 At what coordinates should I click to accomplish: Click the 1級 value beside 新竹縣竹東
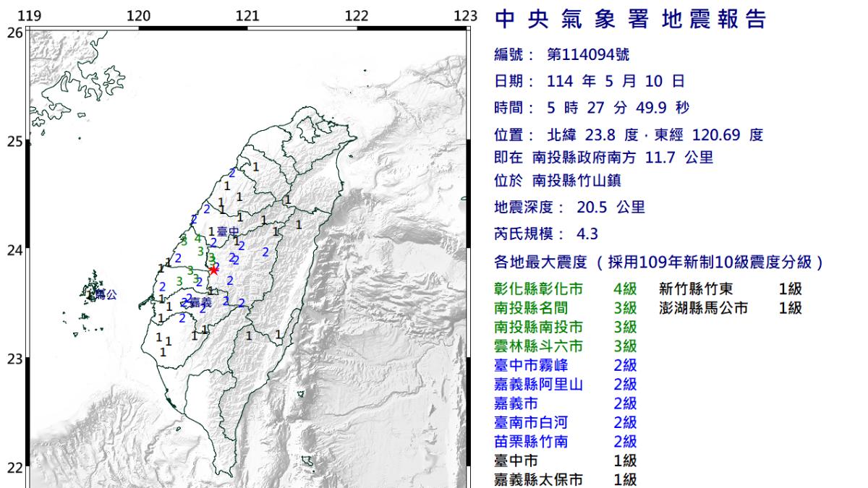click(790, 289)
